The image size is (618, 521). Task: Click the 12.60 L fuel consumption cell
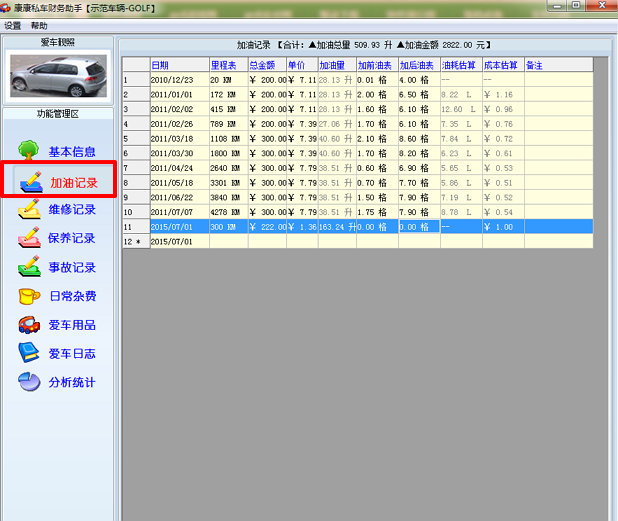click(462, 109)
